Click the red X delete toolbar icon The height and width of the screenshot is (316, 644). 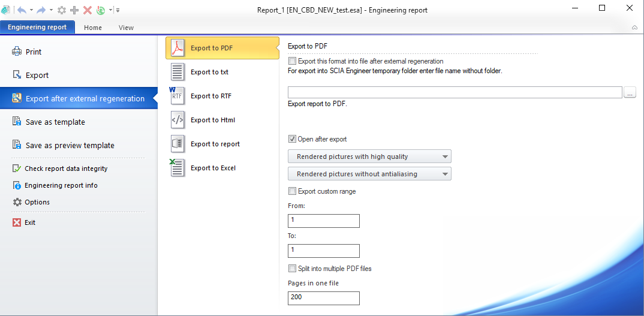pyautogui.click(x=87, y=10)
